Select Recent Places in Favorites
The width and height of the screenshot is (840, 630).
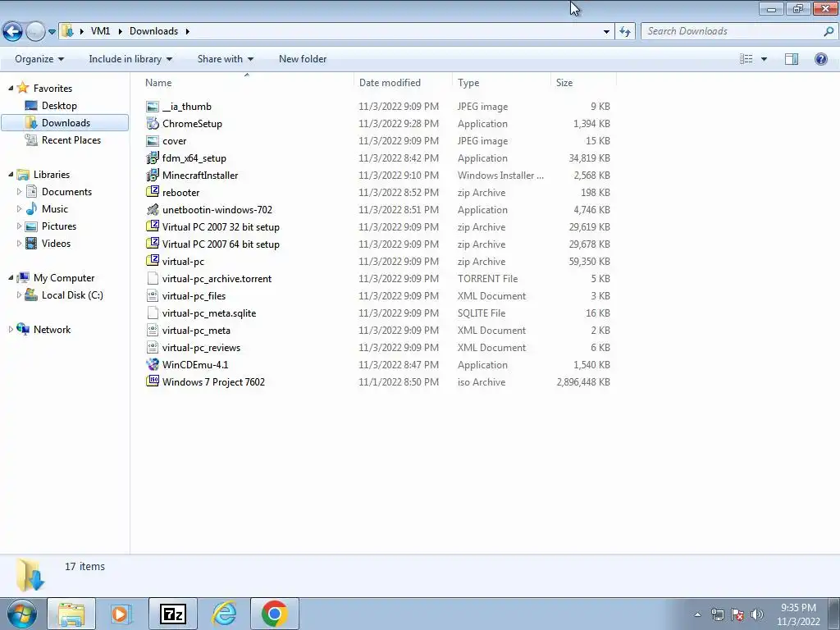click(71, 139)
